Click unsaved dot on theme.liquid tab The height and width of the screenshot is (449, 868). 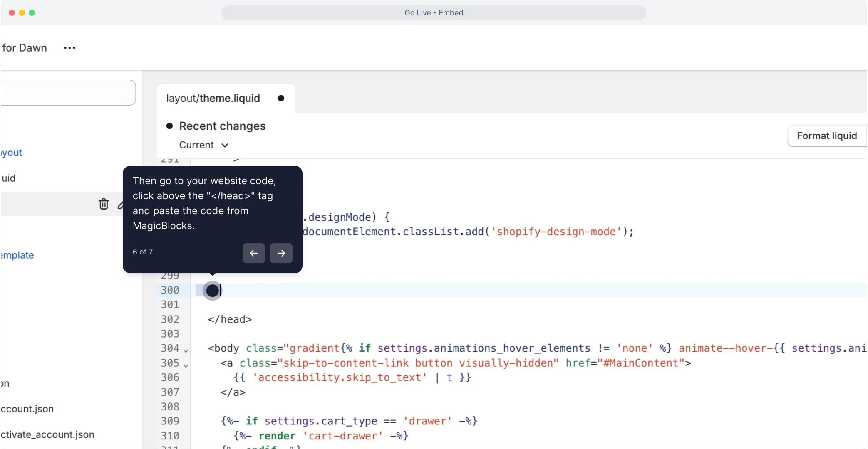pyautogui.click(x=281, y=99)
